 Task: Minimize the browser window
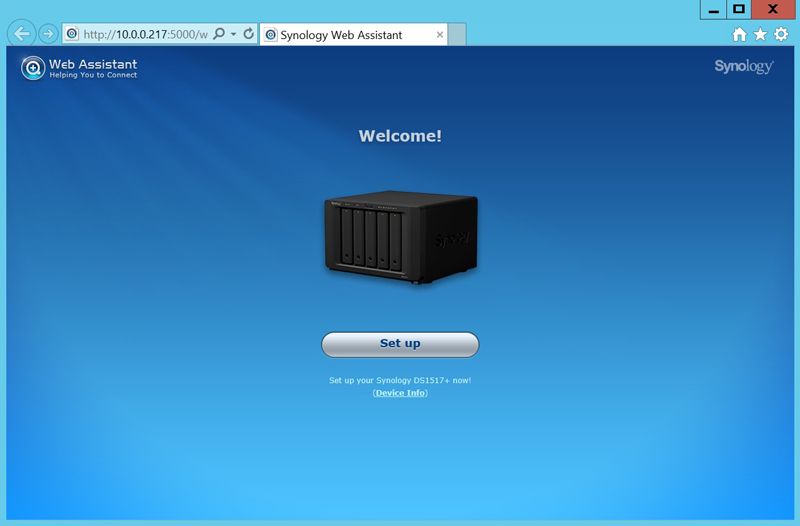click(x=713, y=9)
